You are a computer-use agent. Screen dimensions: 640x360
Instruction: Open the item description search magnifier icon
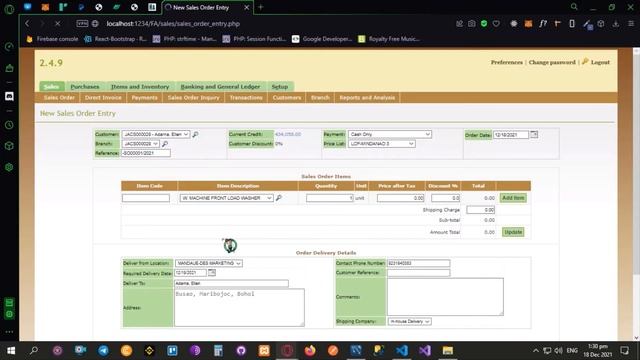click(x=279, y=198)
